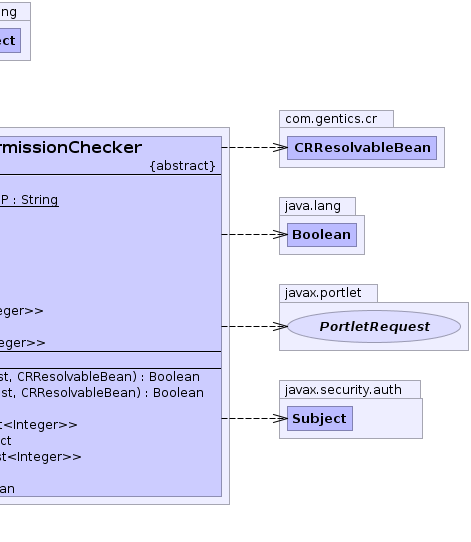Click first method returning Boolean
Image resolution: width=471 pixels, height=542 pixels.
pos(100,377)
